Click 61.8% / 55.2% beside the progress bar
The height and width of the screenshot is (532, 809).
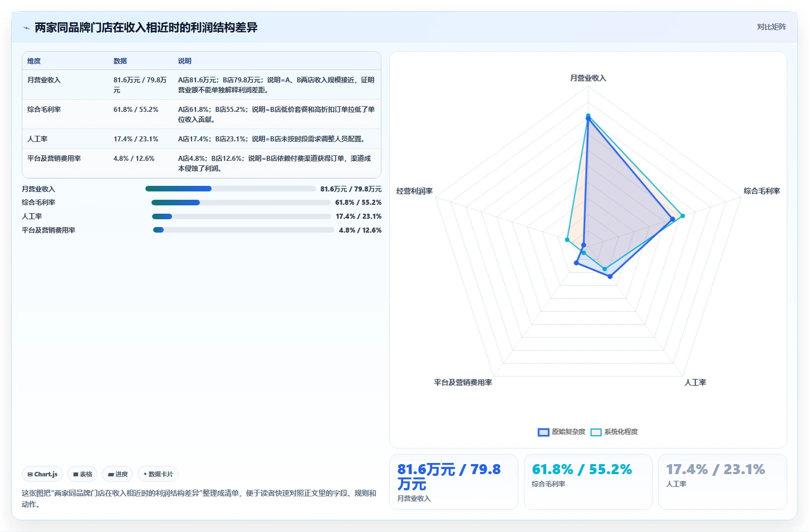[x=359, y=203]
